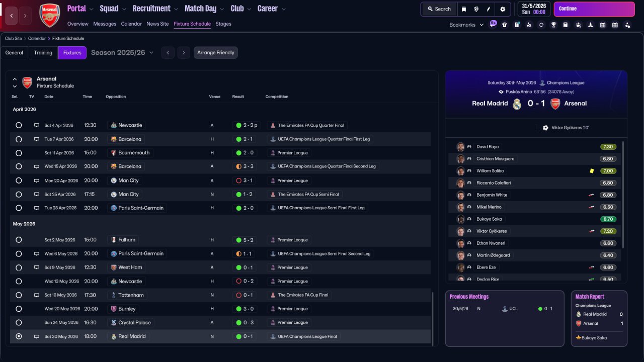Click David Raya's player portrait icon
The width and height of the screenshot is (644, 362).
(460, 147)
